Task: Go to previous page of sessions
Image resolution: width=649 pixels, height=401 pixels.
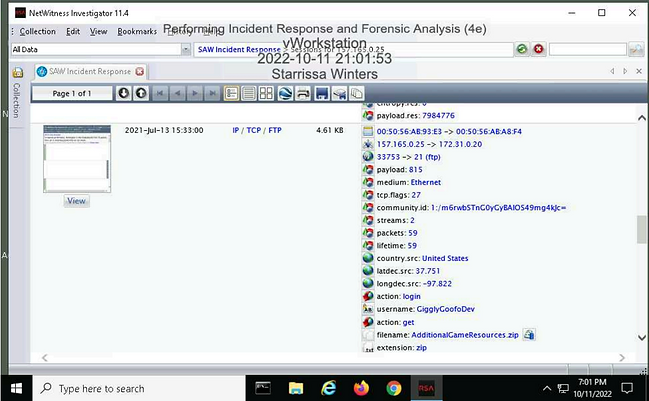Action: coord(178,93)
